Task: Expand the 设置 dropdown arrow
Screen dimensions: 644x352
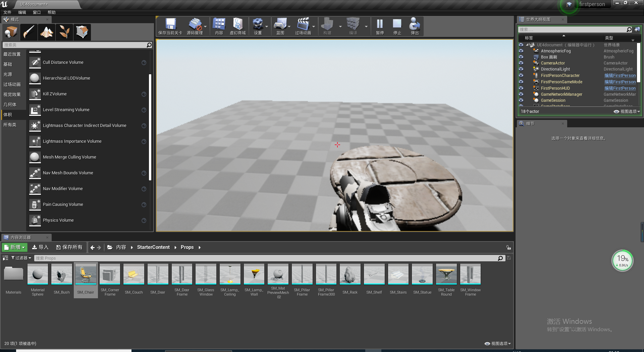Action: point(267,27)
